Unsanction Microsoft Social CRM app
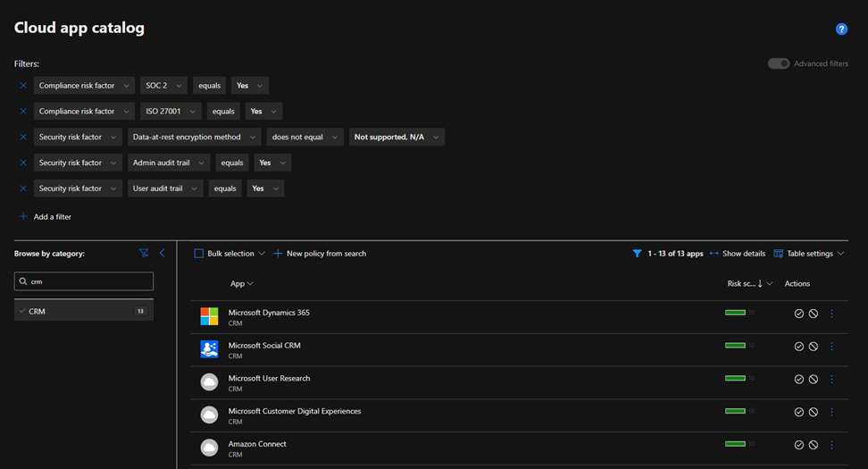The height and width of the screenshot is (469, 868). coord(814,346)
